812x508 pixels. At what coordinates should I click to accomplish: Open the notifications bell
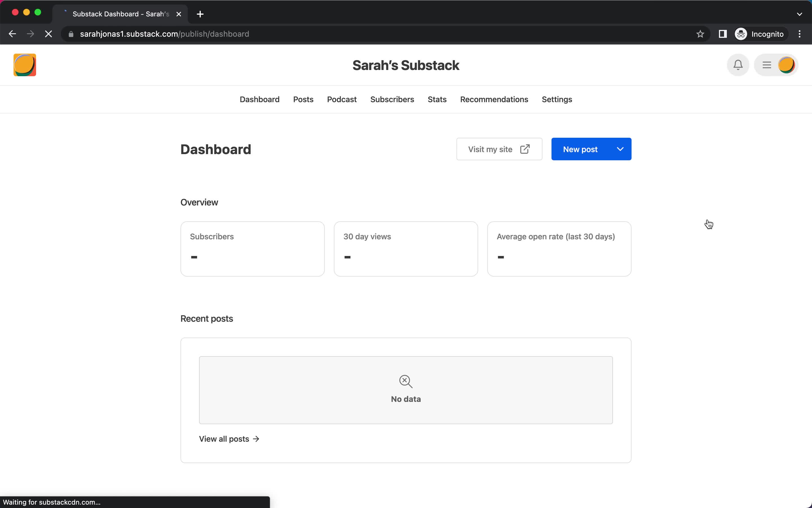click(x=738, y=65)
